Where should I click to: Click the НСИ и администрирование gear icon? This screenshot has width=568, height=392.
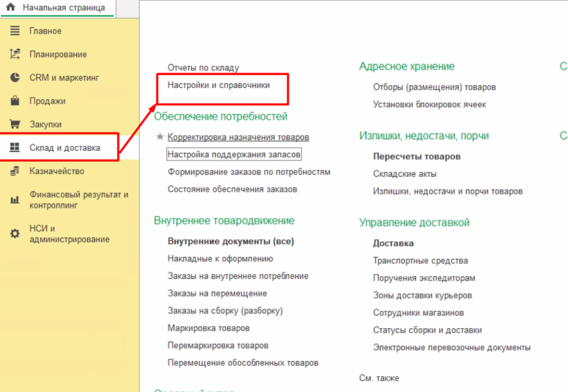[15, 234]
